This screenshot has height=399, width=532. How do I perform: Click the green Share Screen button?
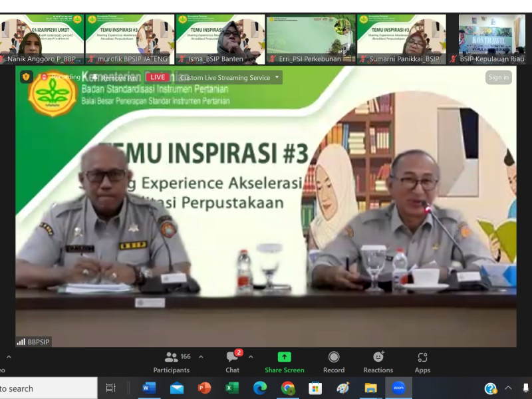[x=284, y=362]
